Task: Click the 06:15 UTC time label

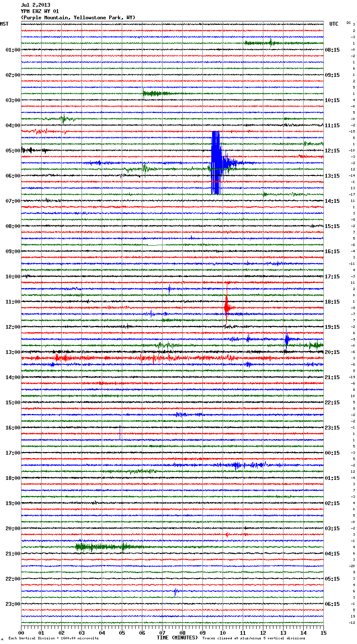Action: 332,604
